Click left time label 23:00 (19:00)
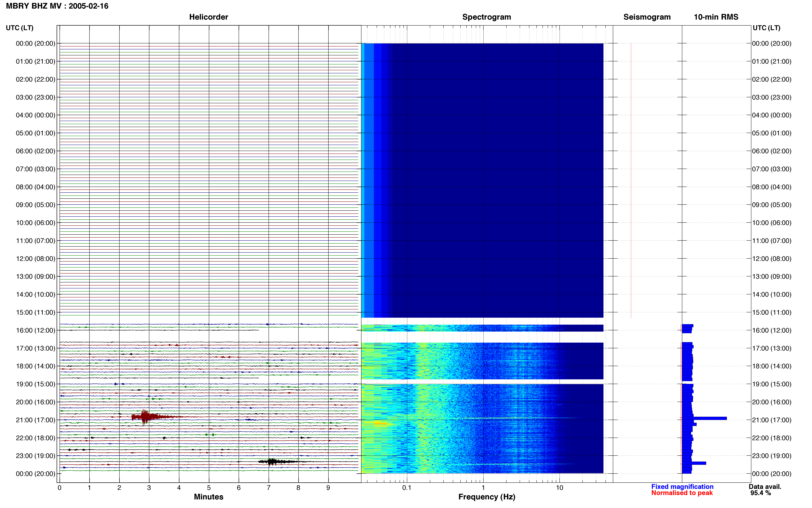Image resolution: width=812 pixels, height=508 pixels. point(36,456)
